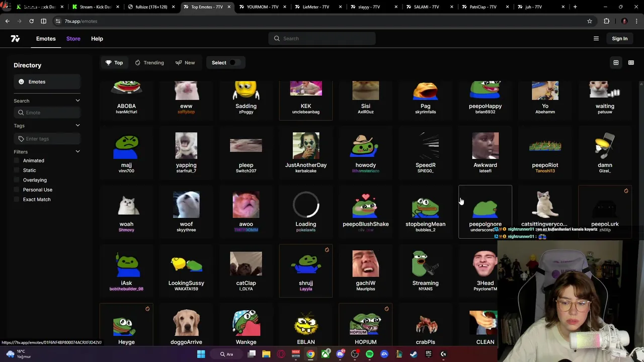Open the crabPls emote

426,325
